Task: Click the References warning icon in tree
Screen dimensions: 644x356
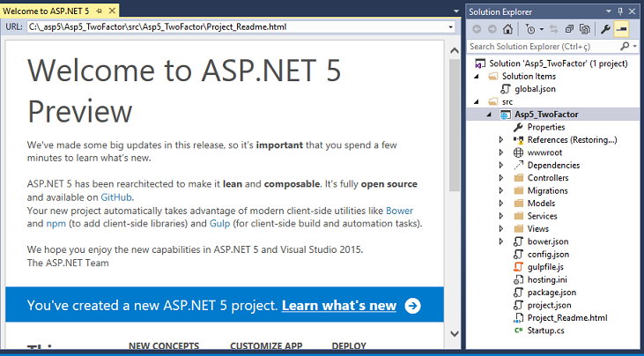Action: coord(518,140)
